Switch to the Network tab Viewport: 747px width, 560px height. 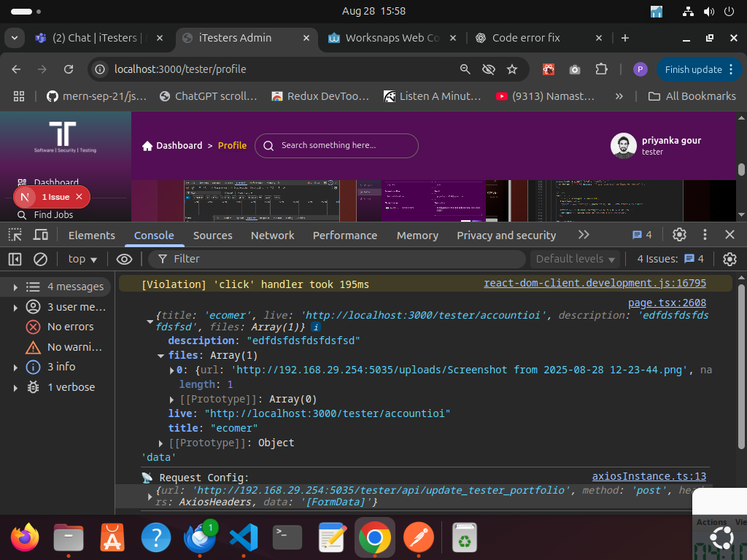[x=272, y=235]
